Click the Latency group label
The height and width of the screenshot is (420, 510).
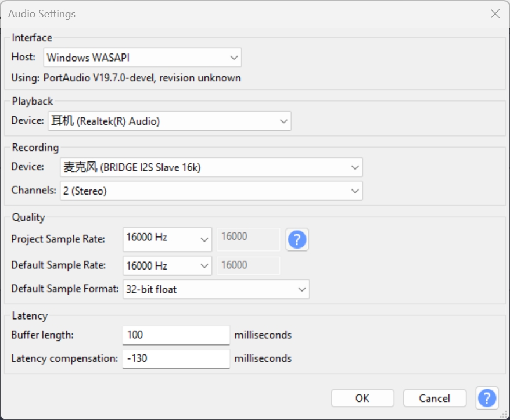(30, 316)
